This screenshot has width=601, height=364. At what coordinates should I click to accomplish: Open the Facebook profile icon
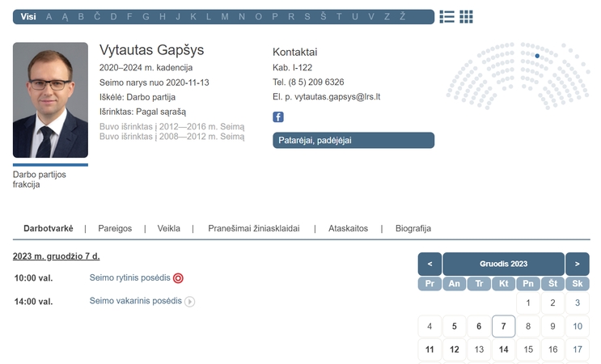(278, 116)
